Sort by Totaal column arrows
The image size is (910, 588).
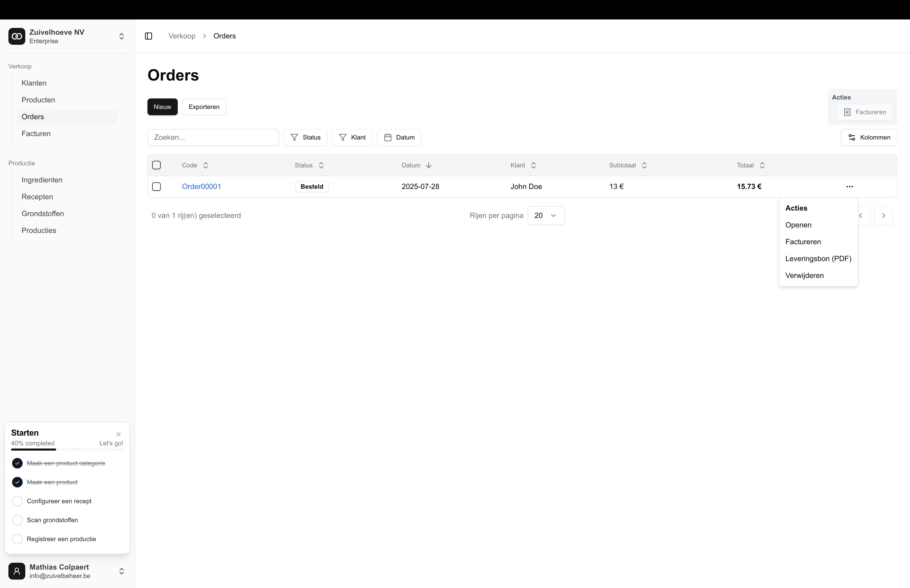[762, 165]
